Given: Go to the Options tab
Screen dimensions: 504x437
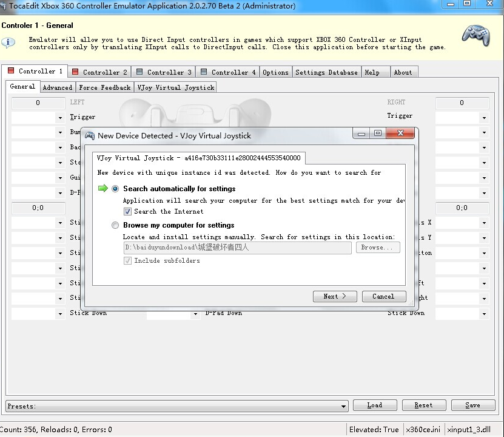Looking at the screenshot, I should coord(275,72).
